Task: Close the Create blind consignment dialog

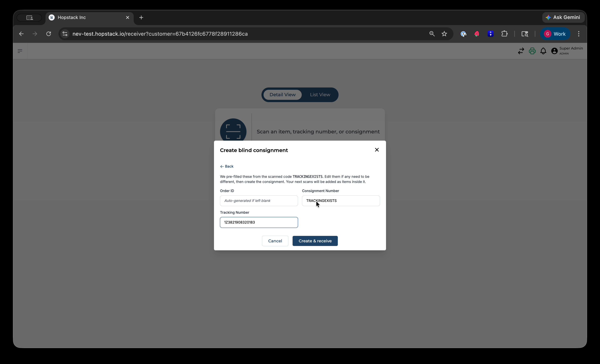Action: click(377, 150)
